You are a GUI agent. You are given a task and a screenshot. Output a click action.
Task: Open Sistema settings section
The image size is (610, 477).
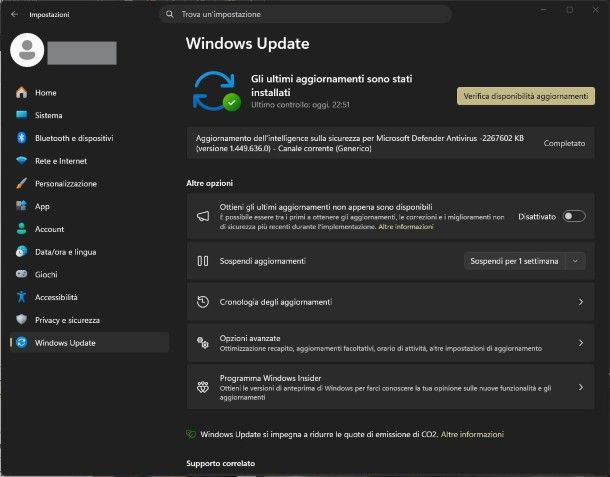[89, 115]
